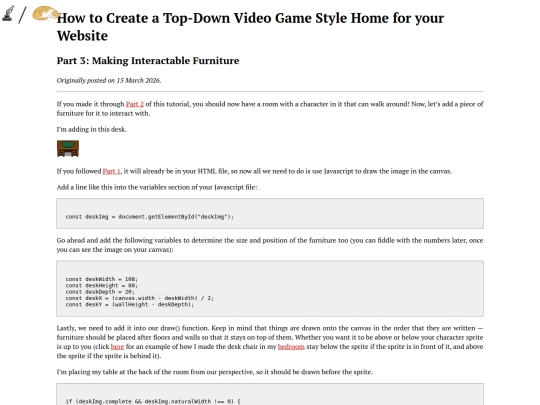Open the Part 1 tutorial link
The height and width of the screenshot is (405, 540).
[112, 171]
